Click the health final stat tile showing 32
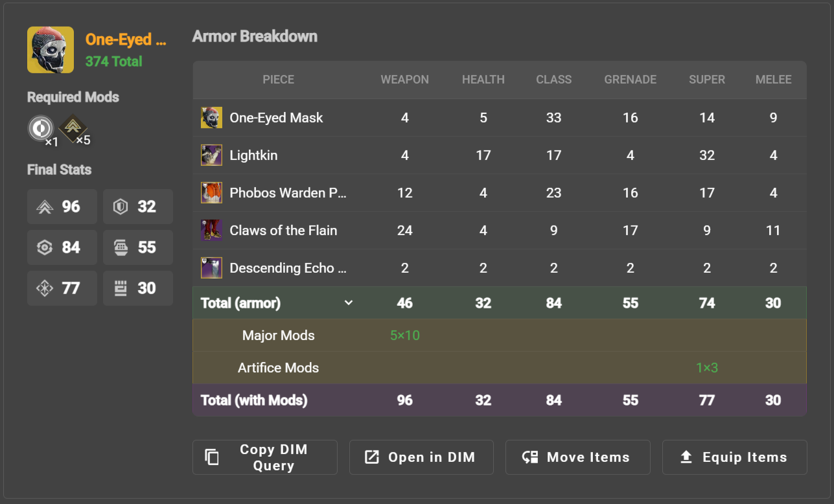This screenshot has height=504, width=834. click(x=138, y=207)
